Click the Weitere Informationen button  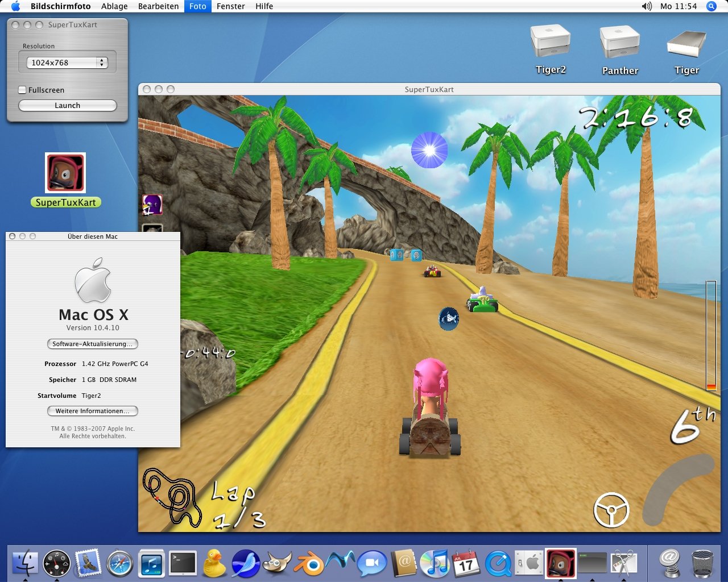click(x=92, y=411)
